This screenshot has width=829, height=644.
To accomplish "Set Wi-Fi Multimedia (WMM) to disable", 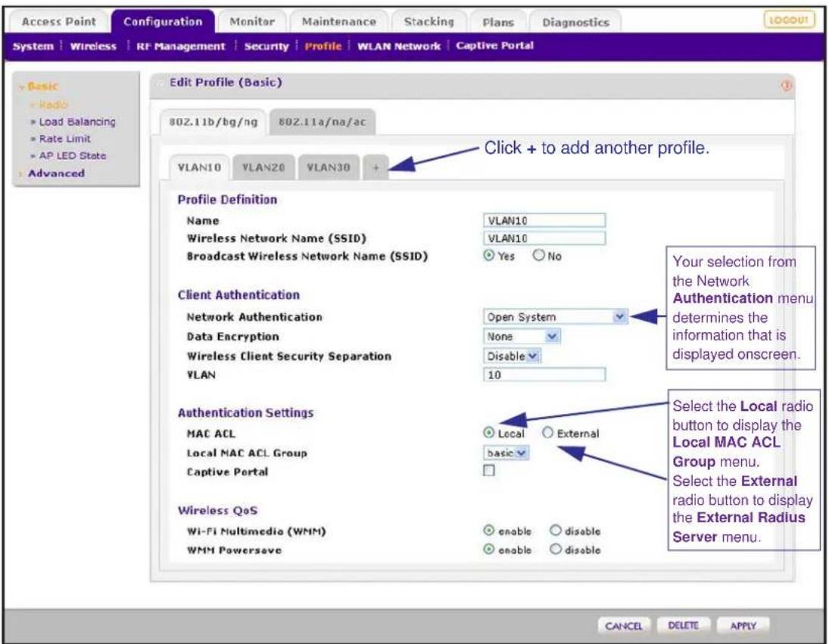I will [x=555, y=530].
